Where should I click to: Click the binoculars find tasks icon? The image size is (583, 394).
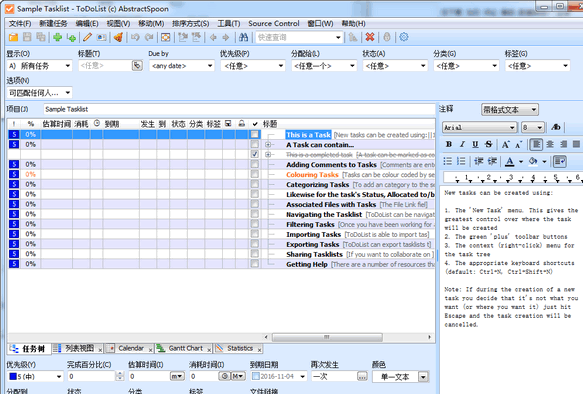(x=244, y=37)
